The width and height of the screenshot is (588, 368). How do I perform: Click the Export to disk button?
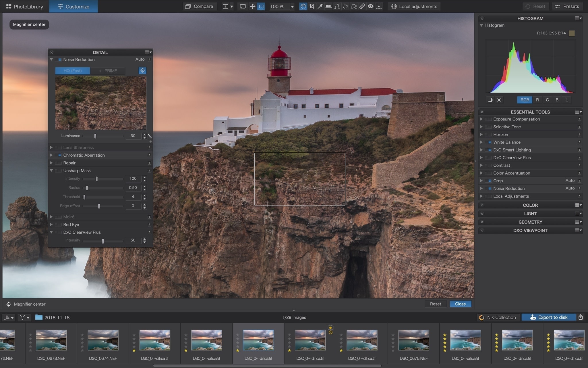click(x=549, y=317)
